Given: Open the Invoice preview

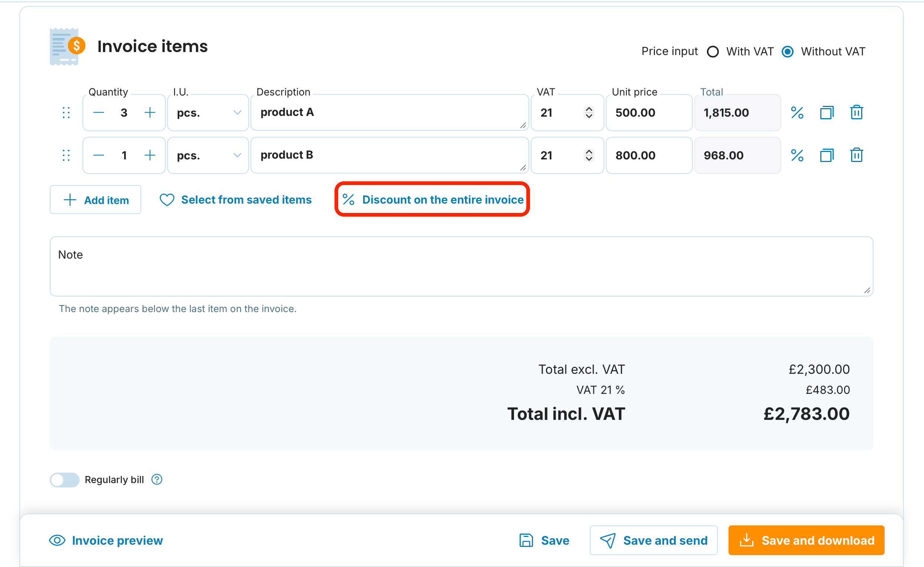Looking at the screenshot, I should tap(106, 540).
